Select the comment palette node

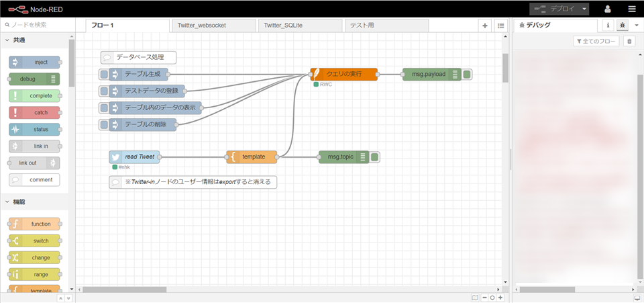click(x=34, y=179)
